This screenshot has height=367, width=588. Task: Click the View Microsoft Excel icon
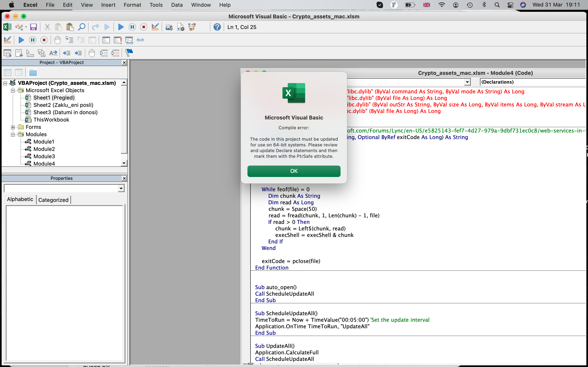click(7, 27)
